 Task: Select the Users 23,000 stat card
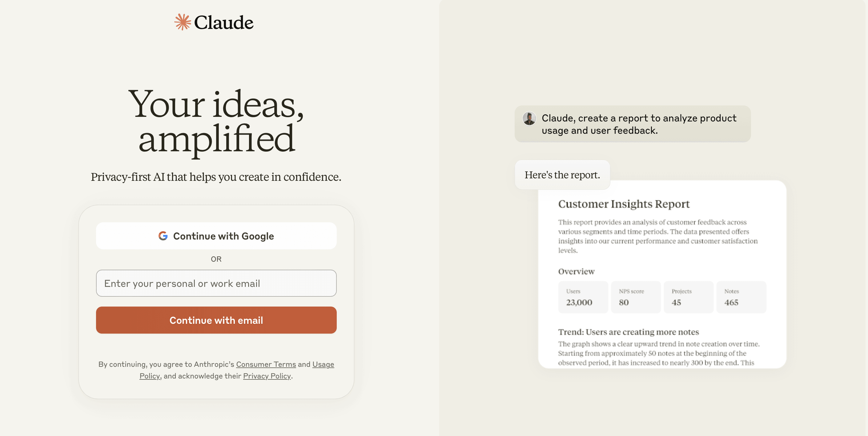(583, 297)
